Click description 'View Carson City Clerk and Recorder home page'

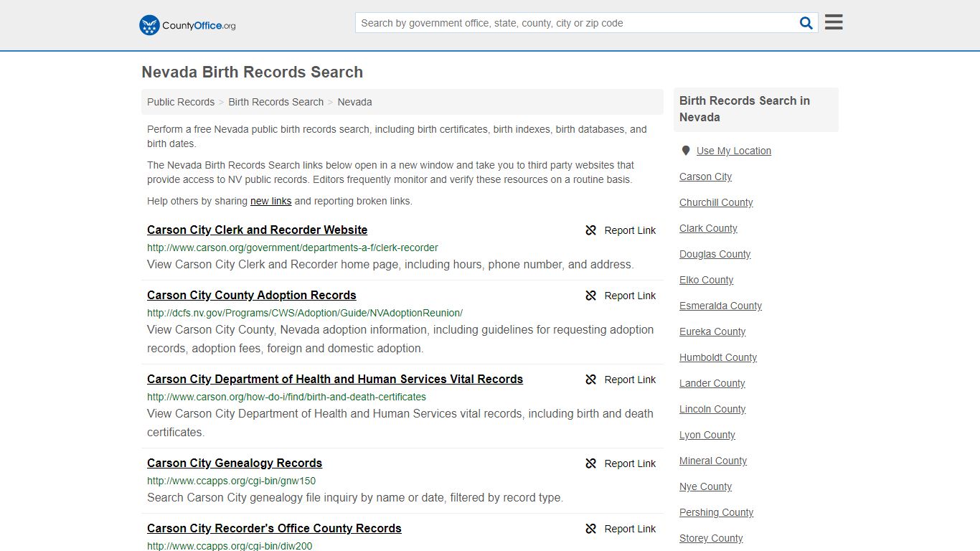point(390,264)
